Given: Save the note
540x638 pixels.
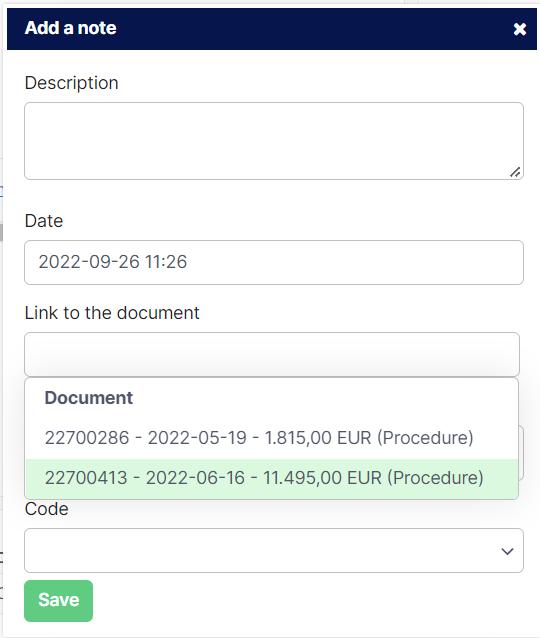Looking at the screenshot, I should coord(59,601).
